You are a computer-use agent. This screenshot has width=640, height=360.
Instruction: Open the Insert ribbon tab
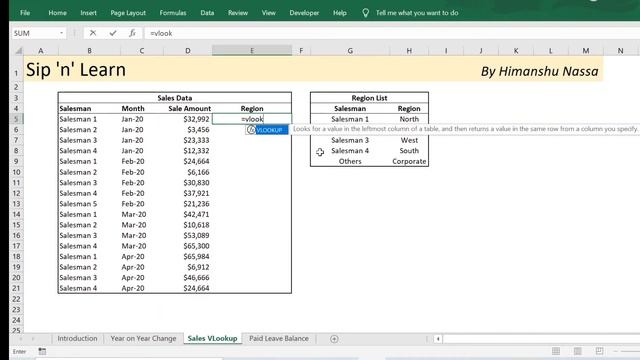(x=88, y=13)
